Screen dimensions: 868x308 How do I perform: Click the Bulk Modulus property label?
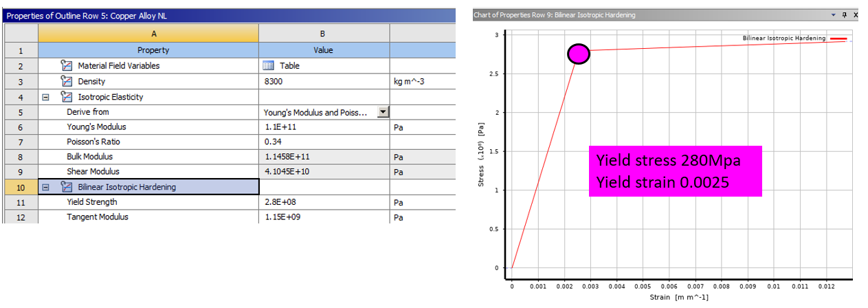point(91,157)
